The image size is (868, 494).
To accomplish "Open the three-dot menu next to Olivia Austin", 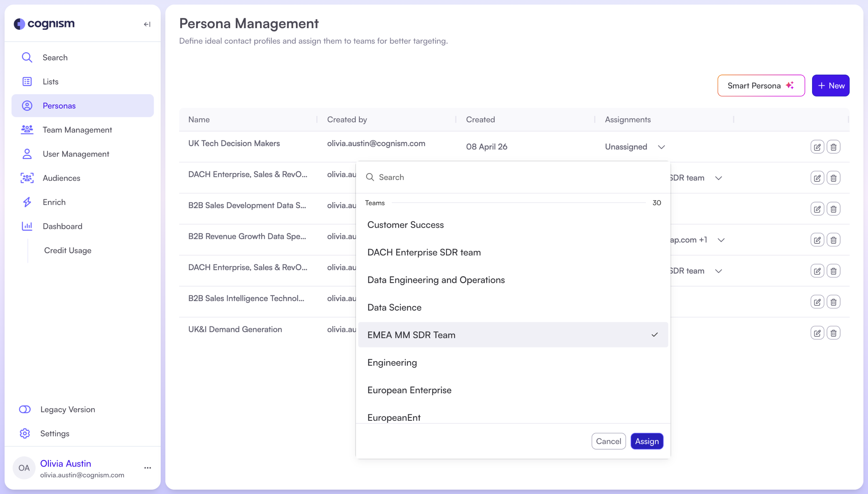I will pyautogui.click(x=147, y=468).
